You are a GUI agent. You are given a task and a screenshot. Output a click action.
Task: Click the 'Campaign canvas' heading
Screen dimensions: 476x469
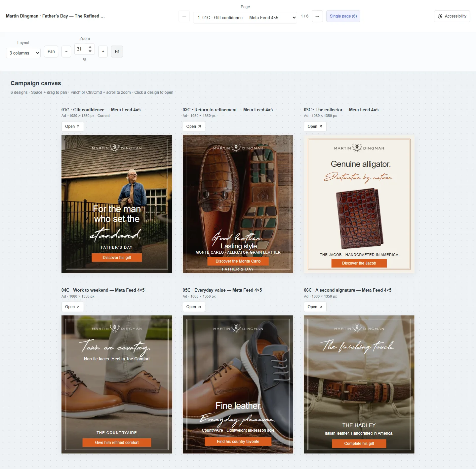click(x=36, y=83)
